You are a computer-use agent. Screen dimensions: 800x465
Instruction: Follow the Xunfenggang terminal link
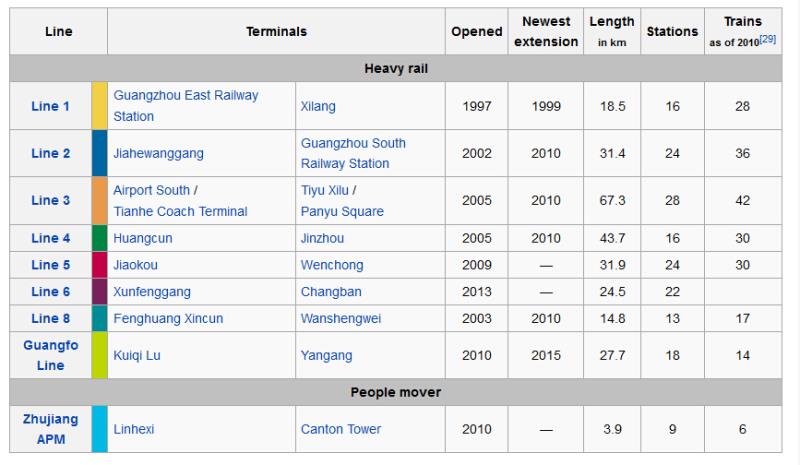tap(152, 291)
